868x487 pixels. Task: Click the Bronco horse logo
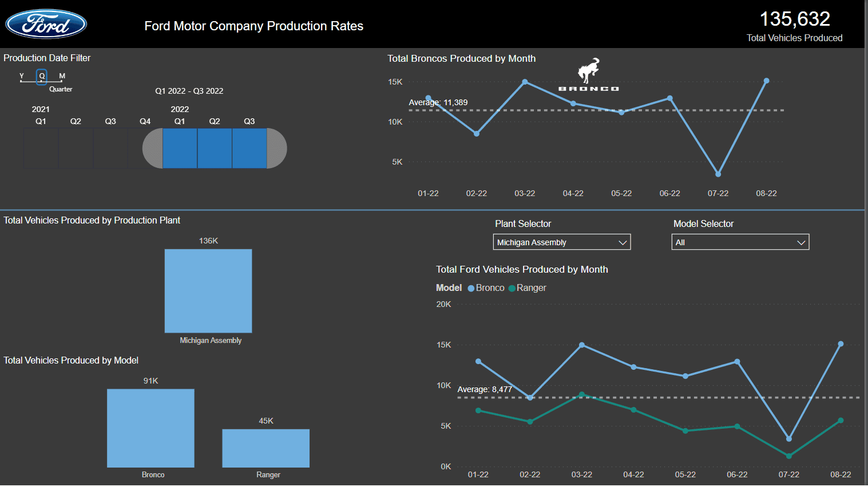(589, 71)
